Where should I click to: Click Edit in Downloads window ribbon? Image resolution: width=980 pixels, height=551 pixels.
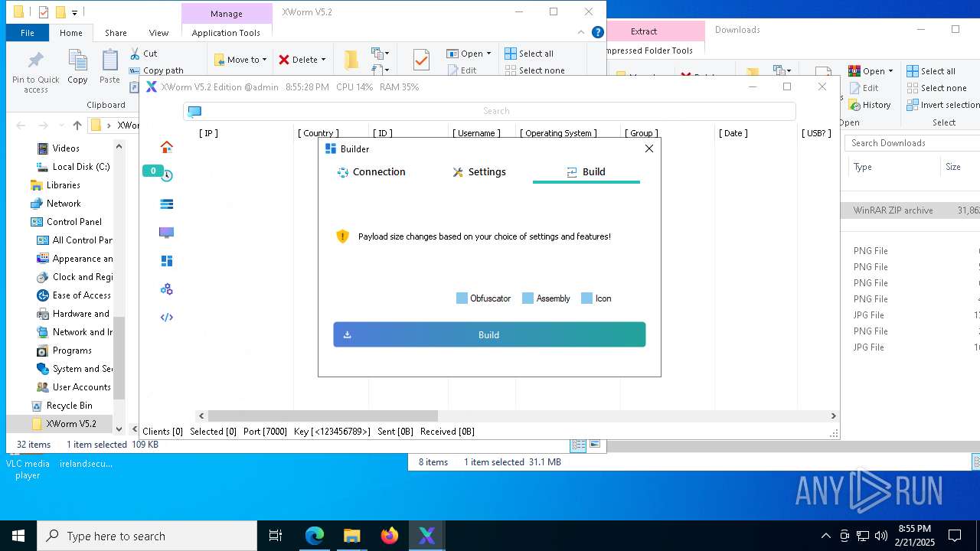pyautogui.click(x=863, y=88)
